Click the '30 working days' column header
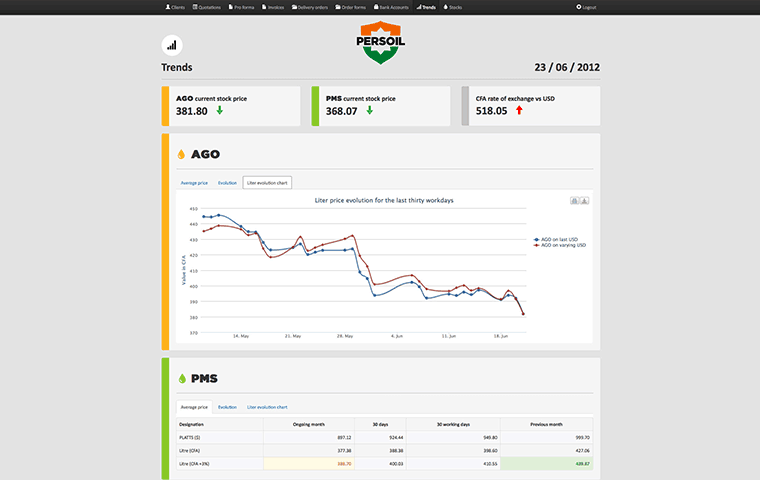The width and height of the screenshot is (760, 480). click(453, 424)
